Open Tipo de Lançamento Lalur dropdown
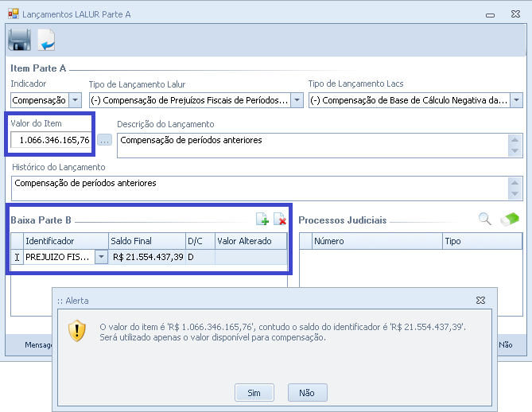This screenshot has width=532, height=412. [297, 100]
